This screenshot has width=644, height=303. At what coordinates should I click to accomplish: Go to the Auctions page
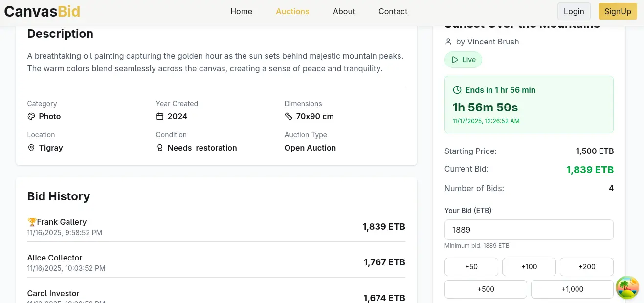pyautogui.click(x=292, y=11)
